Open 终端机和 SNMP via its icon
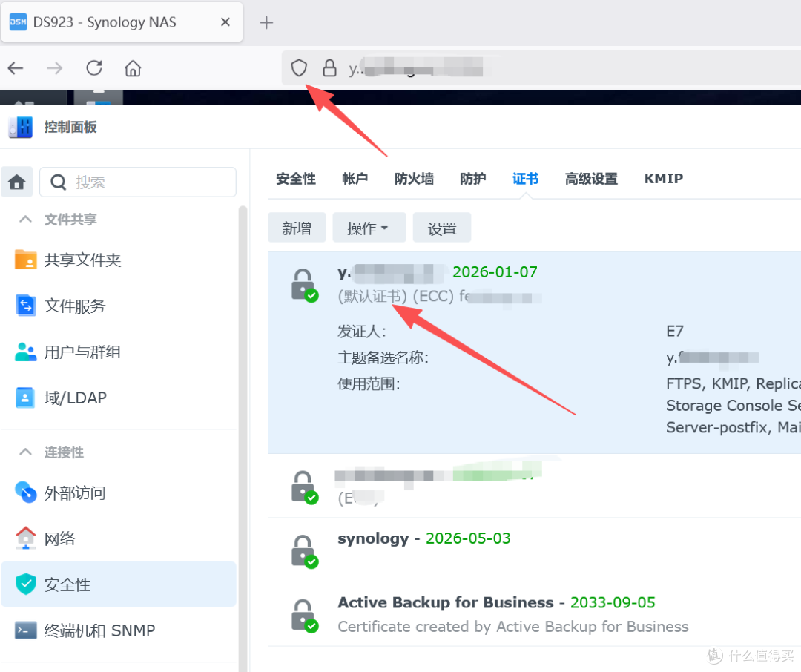Viewport: 801px width, 672px height. [x=25, y=630]
